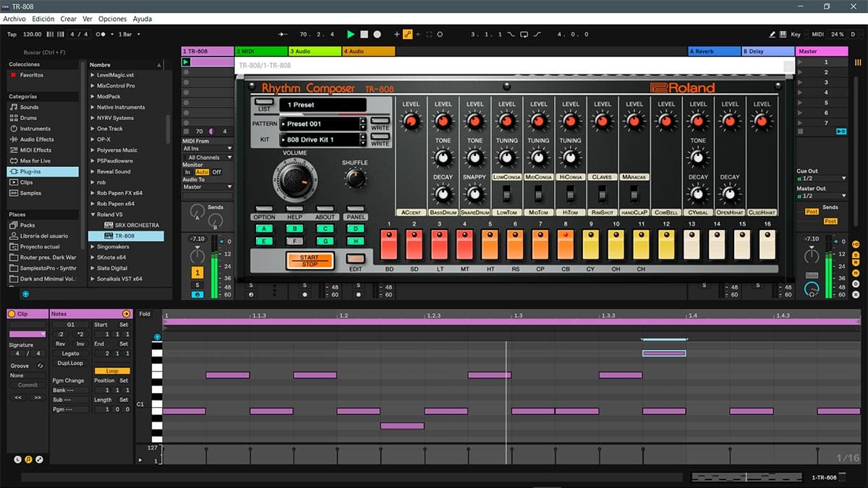Screen dimensions: 868x488
Task: Select the Audio Effects category
Action: tap(36, 140)
